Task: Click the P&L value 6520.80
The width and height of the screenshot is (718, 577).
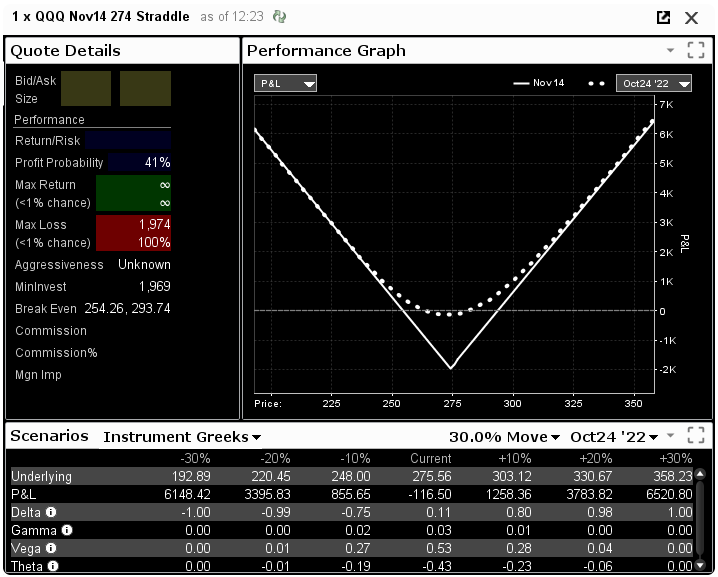Action: [669, 494]
